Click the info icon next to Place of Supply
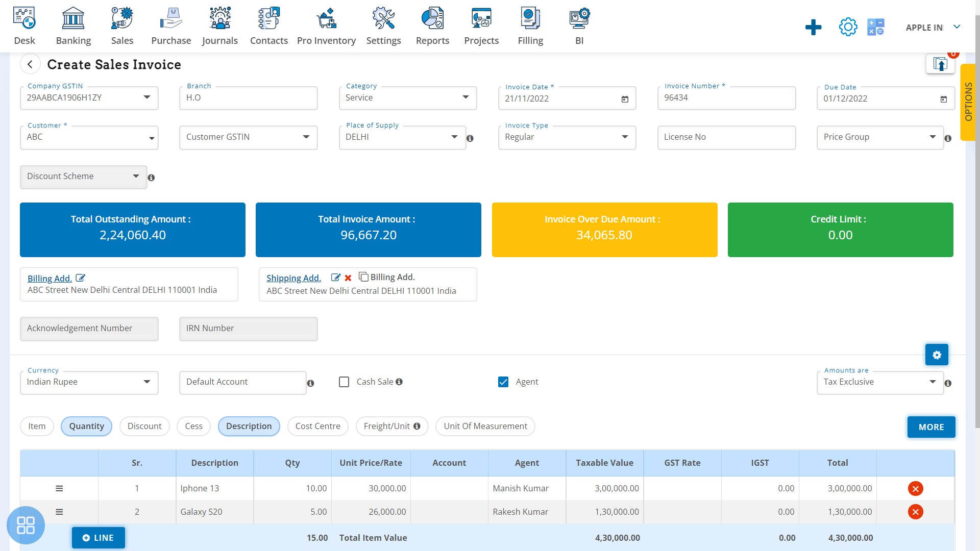The width and height of the screenshot is (980, 551). pos(470,138)
